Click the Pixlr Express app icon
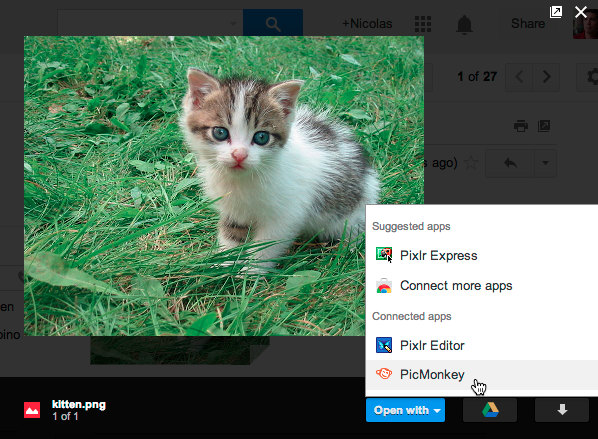Viewport: 598px width, 439px height. tap(384, 254)
